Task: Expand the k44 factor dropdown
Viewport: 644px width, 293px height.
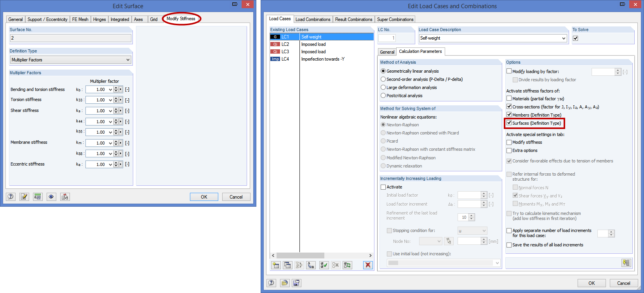Action: (x=110, y=122)
